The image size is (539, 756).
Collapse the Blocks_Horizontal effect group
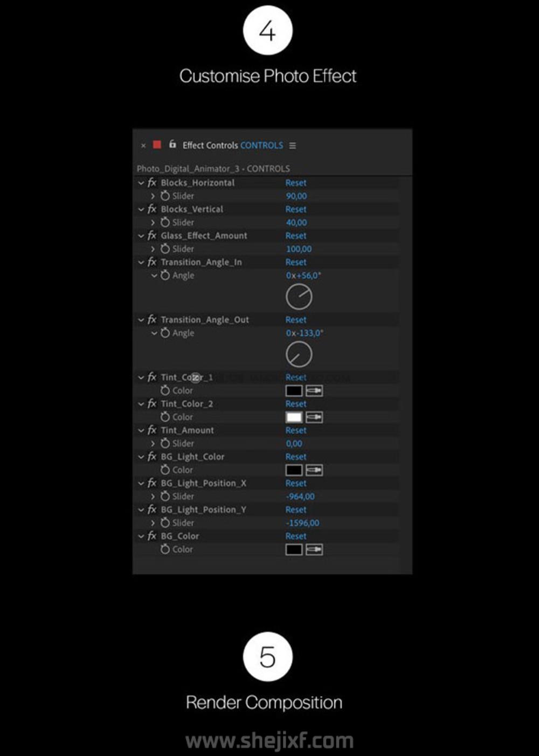pos(141,183)
